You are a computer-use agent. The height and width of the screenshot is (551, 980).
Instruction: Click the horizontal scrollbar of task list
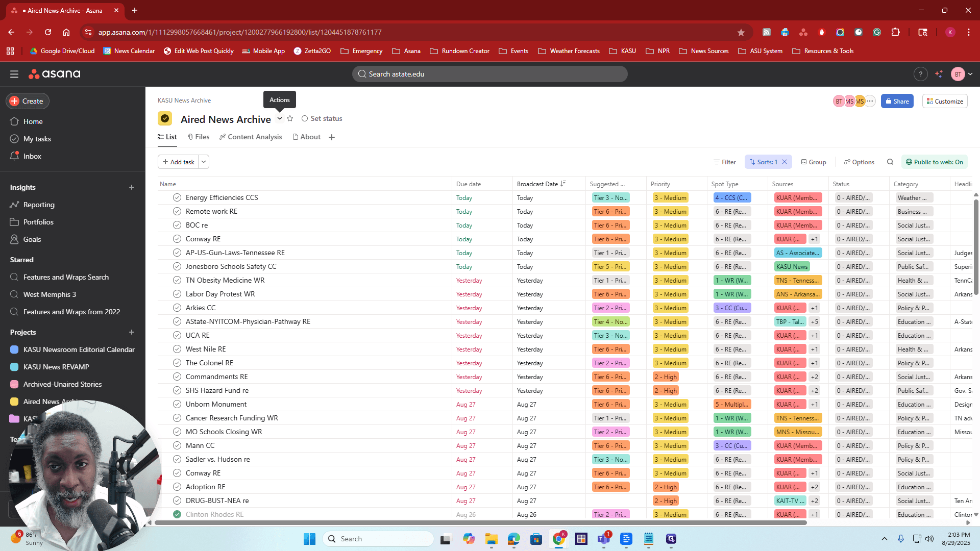pyautogui.click(x=480, y=522)
